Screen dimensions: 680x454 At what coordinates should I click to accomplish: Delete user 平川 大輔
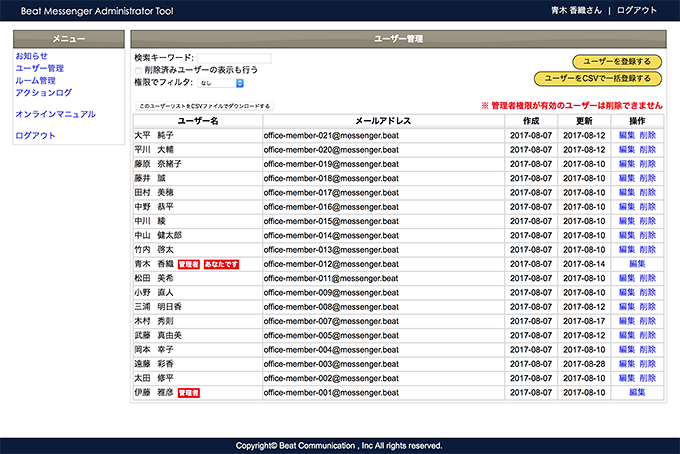[x=648, y=149]
